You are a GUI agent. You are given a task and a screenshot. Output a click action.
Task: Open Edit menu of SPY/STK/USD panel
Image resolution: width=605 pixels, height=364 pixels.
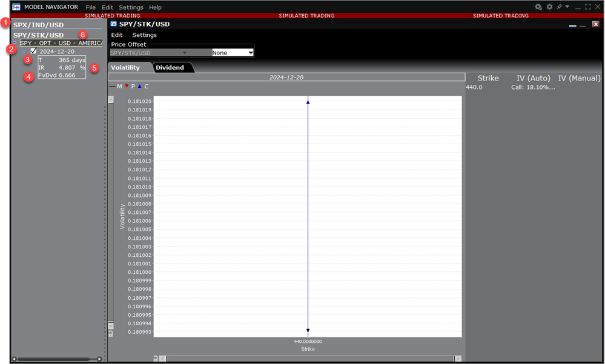tap(116, 35)
